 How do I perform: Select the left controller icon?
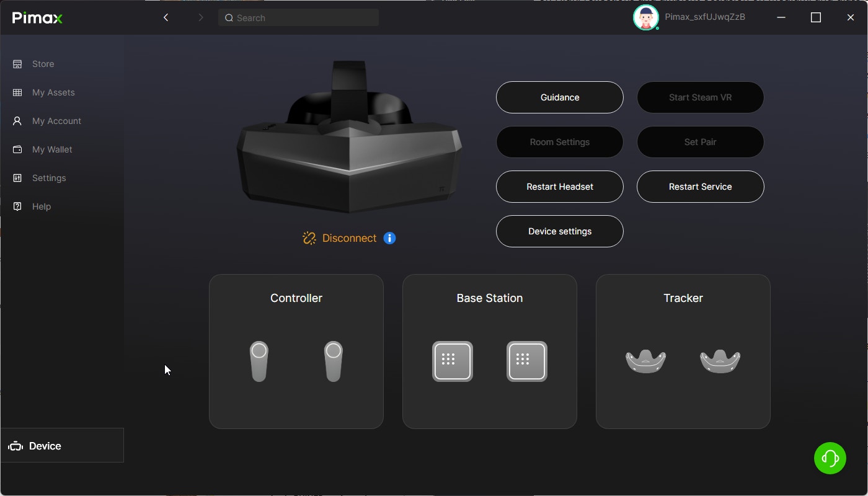[259, 361]
